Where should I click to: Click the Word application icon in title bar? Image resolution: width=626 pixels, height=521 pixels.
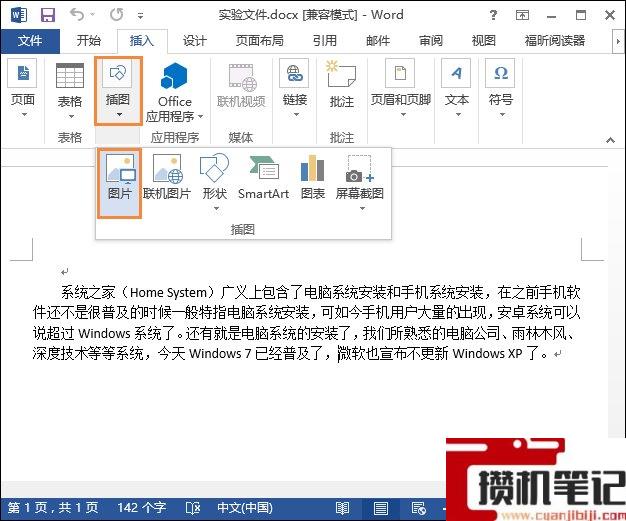(19, 15)
